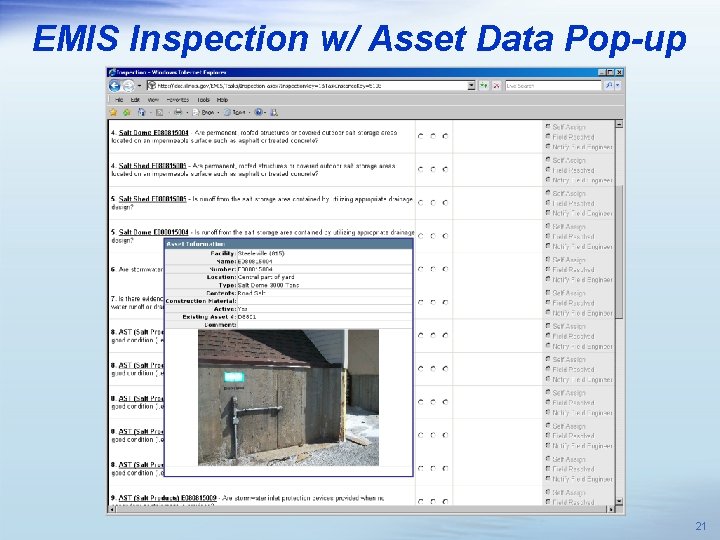Click the red Stop loading icon

click(496, 85)
